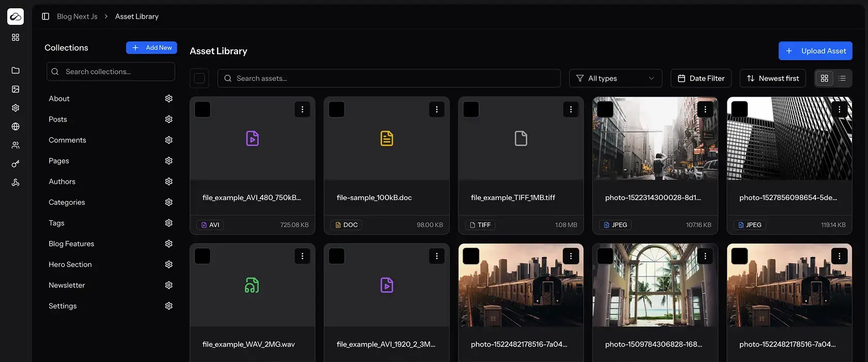Open settings gear for About collection

[169, 98]
